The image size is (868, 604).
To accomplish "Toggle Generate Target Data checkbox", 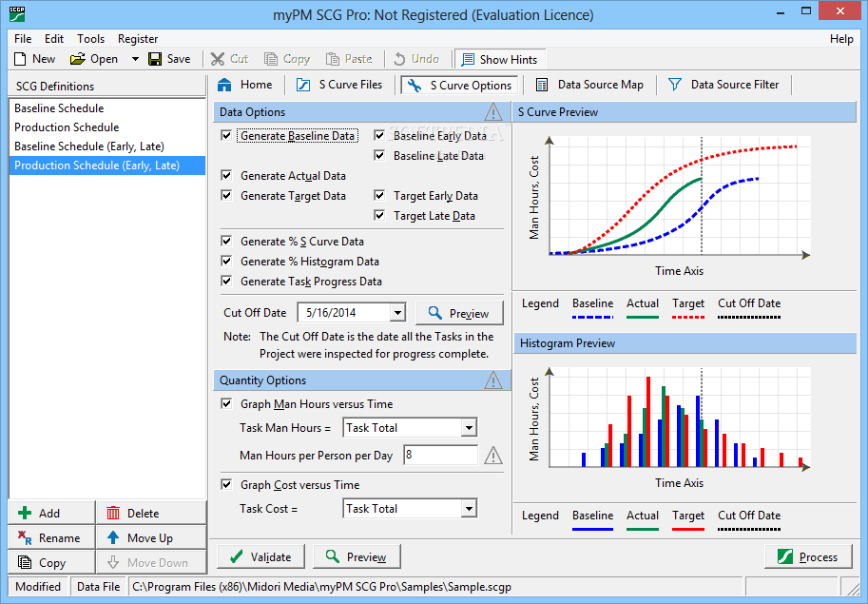I will 226,195.
